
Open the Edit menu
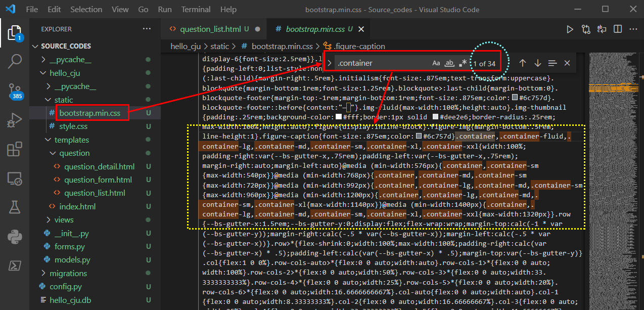(54, 9)
